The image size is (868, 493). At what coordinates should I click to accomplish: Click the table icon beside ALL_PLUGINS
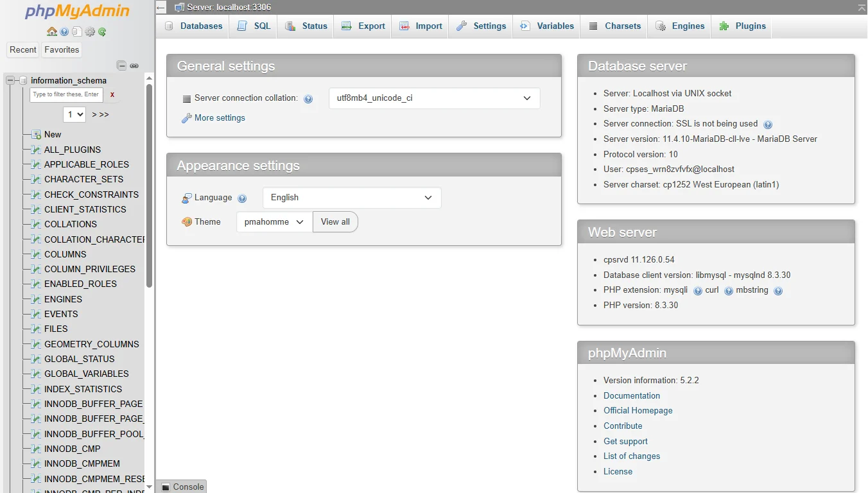(x=37, y=150)
